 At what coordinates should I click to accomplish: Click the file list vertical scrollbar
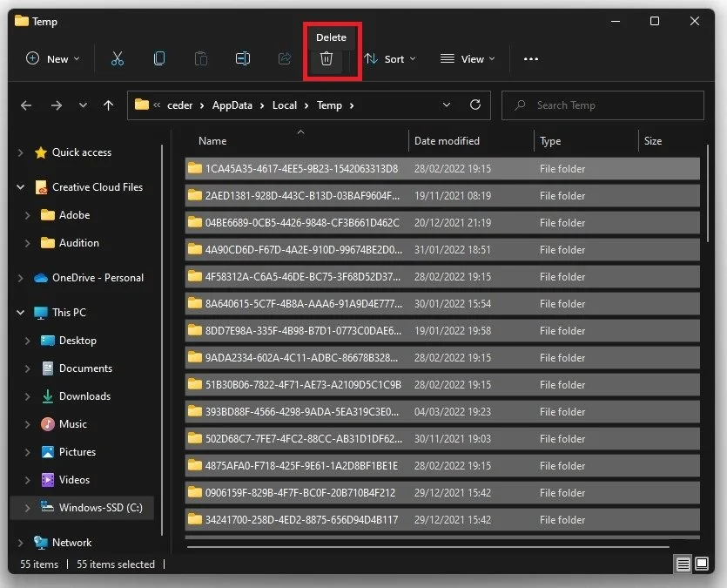point(708,193)
